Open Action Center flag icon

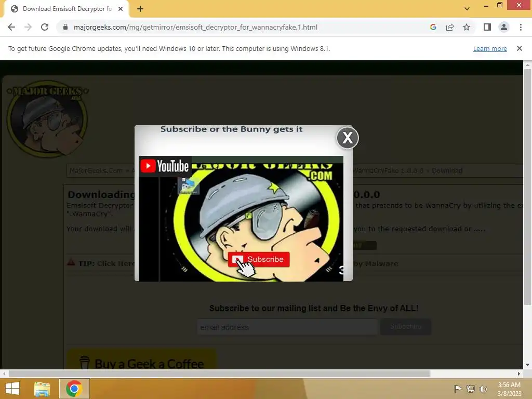click(x=458, y=389)
